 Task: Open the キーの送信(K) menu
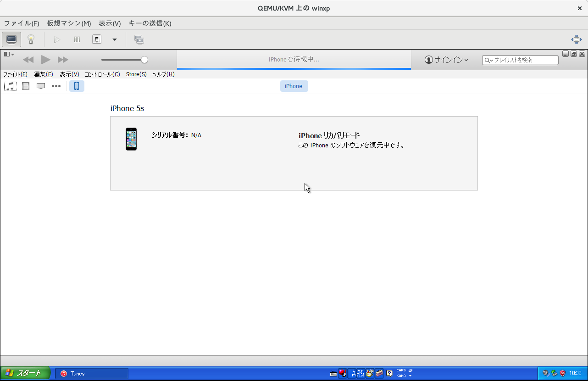coord(150,23)
